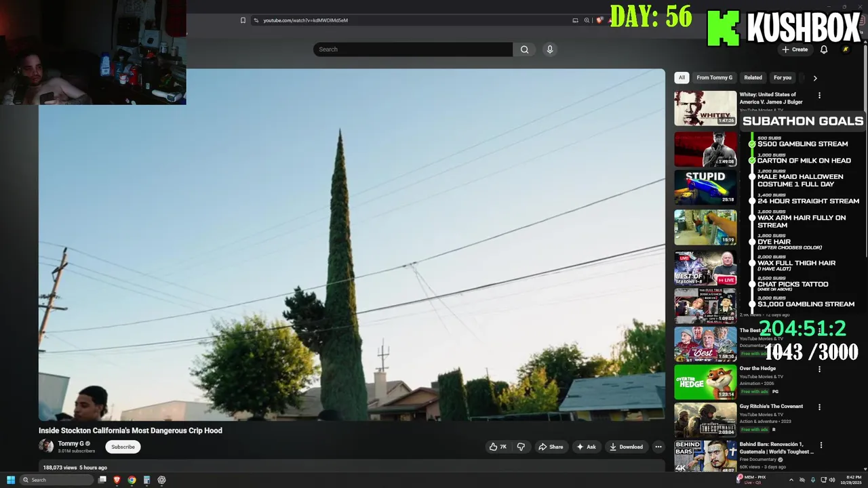
Task: Open the cast screen icon in address bar
Action: [x=575, y=20]
